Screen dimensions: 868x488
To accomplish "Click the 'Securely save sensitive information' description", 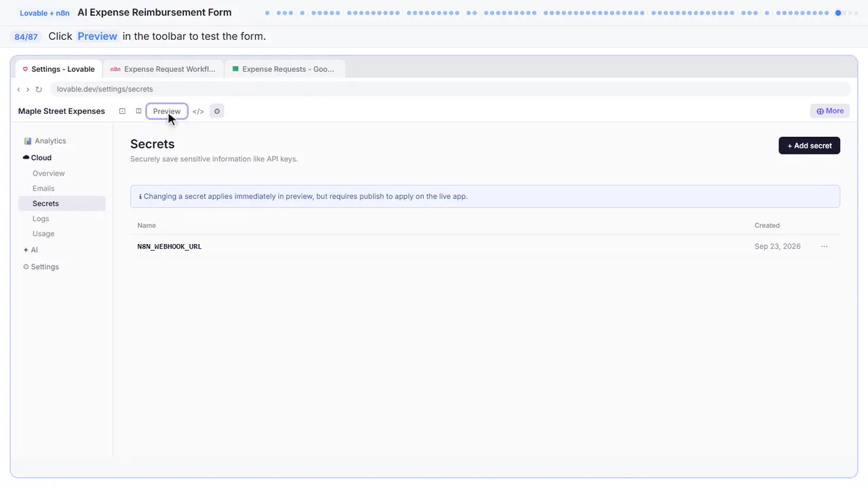I will [214, 159].
